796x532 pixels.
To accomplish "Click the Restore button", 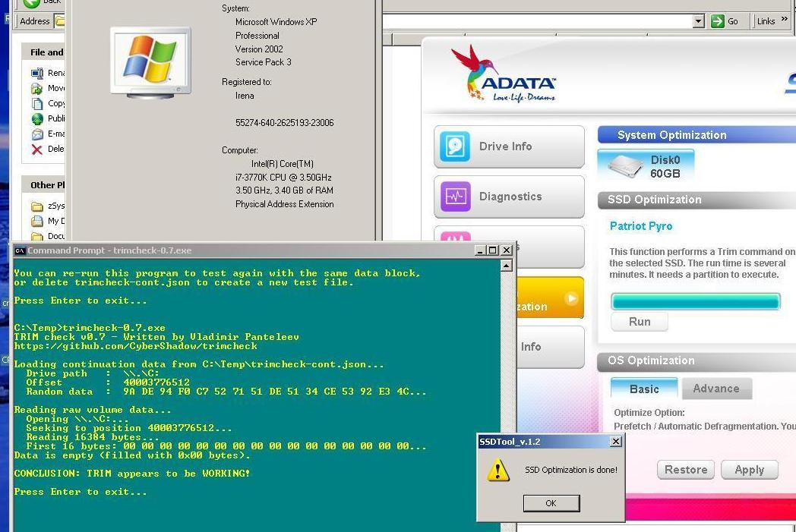I will [x=686, y=470].
